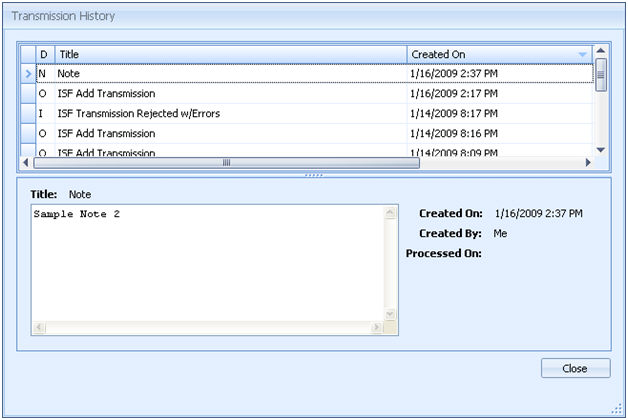The width and height of the screenshot is (628, 420).
Task: Click the note text box's scroll right arrow
Action: click(377, 328)
